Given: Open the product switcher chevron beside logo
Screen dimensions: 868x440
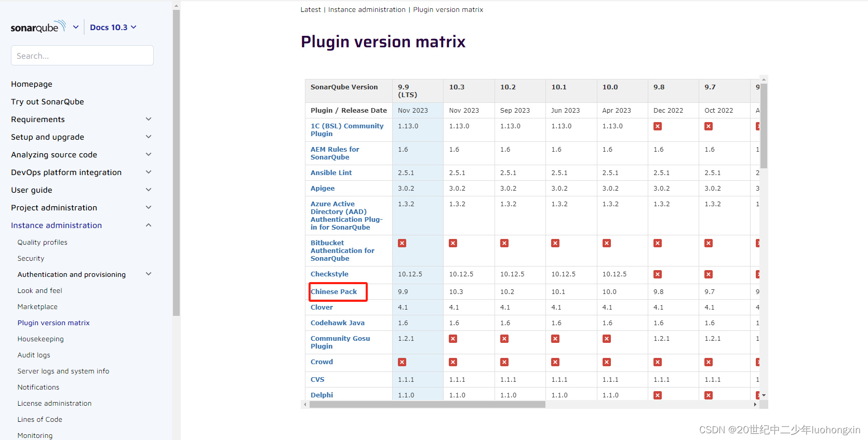Looking at the screenshot, I should [x=76, y=27].
